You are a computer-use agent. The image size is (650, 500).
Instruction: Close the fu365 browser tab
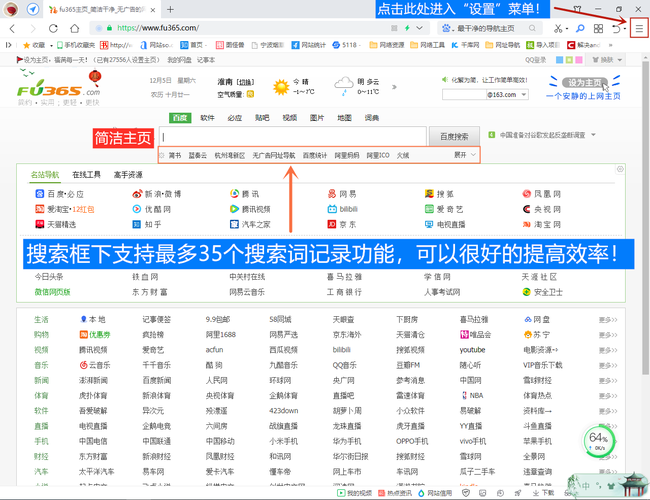[153, 10]
